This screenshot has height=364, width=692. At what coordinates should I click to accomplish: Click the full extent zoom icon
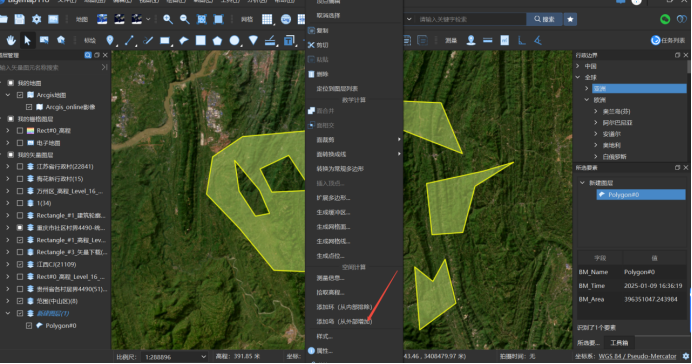point(202,19)
